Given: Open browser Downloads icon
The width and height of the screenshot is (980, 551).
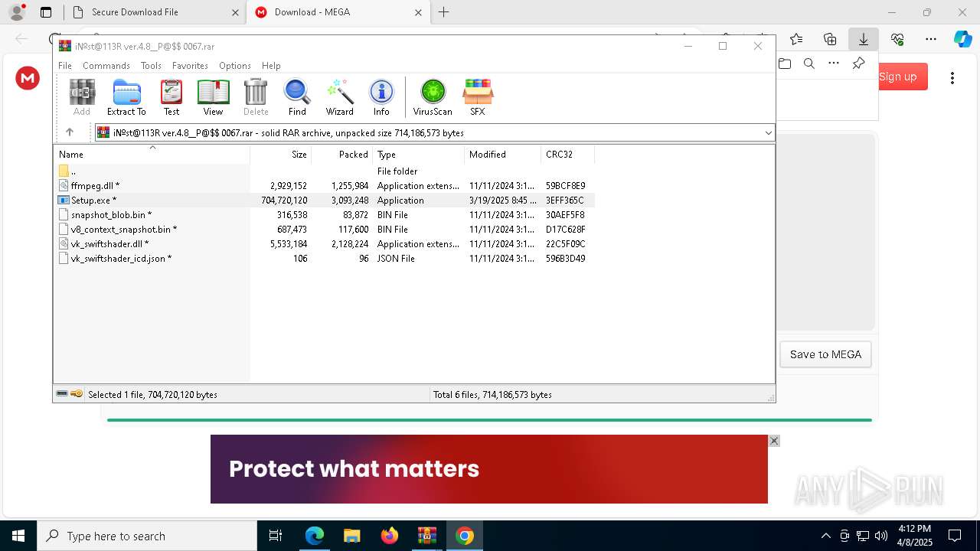Looking at the screenshot, I should [864, 39].
